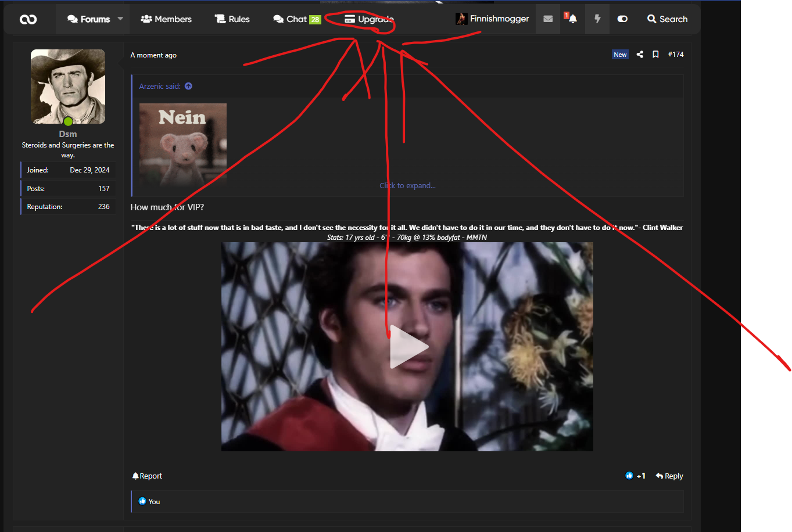Expand the Forums dropdown arrow
Image resolution: width=792 pixels, height=532 pixels.
[120, 19]
